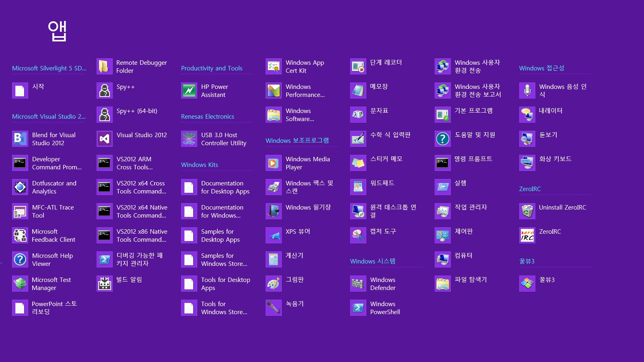Open the 제어판 control panel icon
This screenshot has width=644, height=362.
[443, 235]
